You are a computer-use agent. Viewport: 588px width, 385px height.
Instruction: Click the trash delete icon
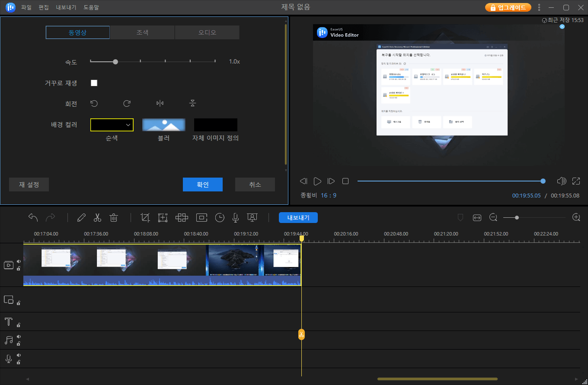[114, 218]
